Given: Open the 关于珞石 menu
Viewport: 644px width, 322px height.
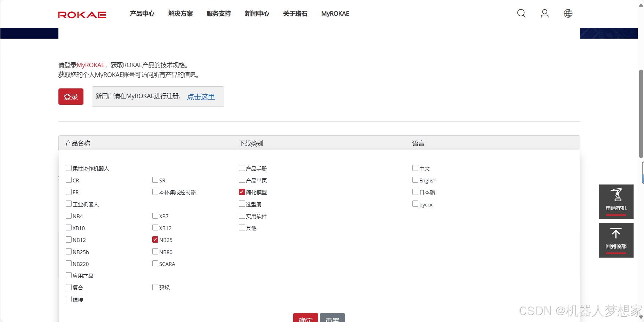Looking at the screenshot, I should point(295,14).
